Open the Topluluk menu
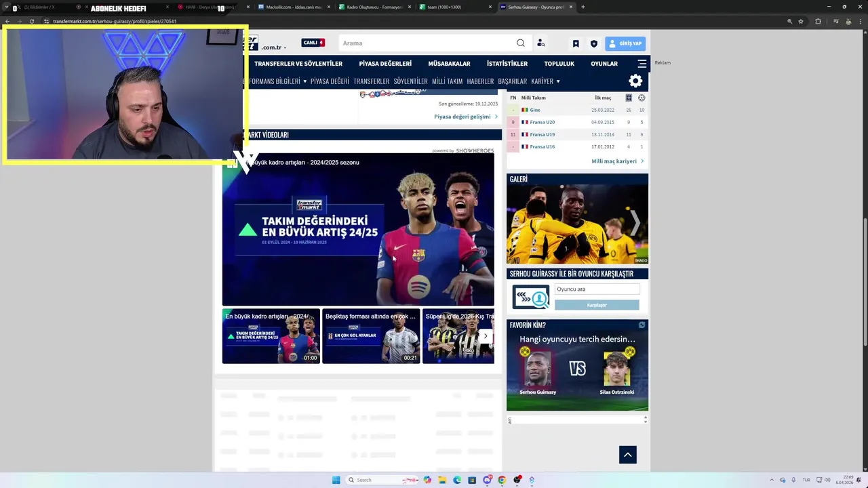868x488 pixels. pyautogui.click(x=559, y=64)
